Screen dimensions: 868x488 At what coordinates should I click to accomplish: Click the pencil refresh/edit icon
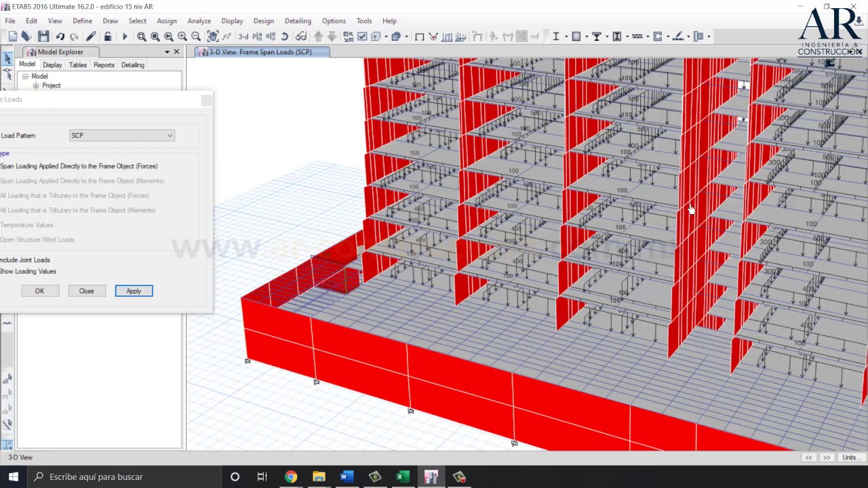pos(91,36)
